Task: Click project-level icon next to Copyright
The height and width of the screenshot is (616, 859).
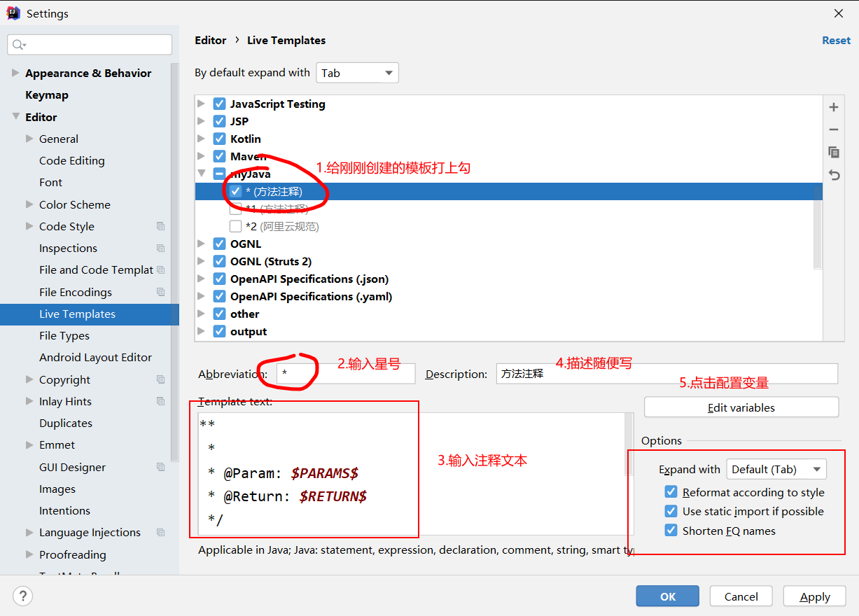Action: [161, 379]
